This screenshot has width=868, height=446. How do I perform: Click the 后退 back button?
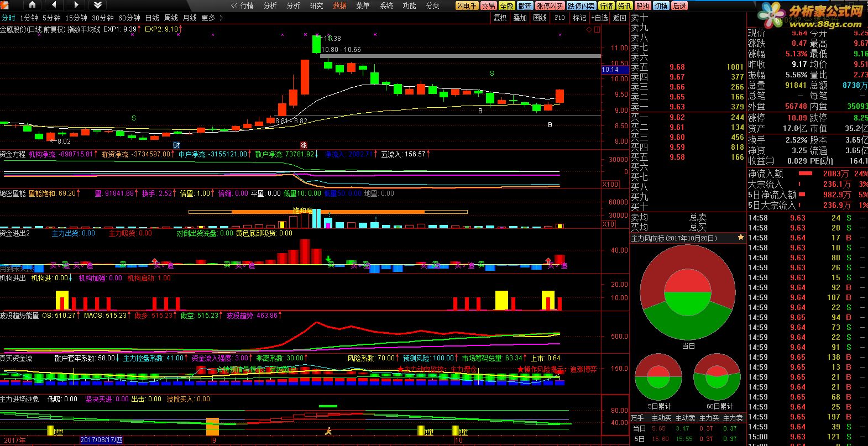click(679, 6)
